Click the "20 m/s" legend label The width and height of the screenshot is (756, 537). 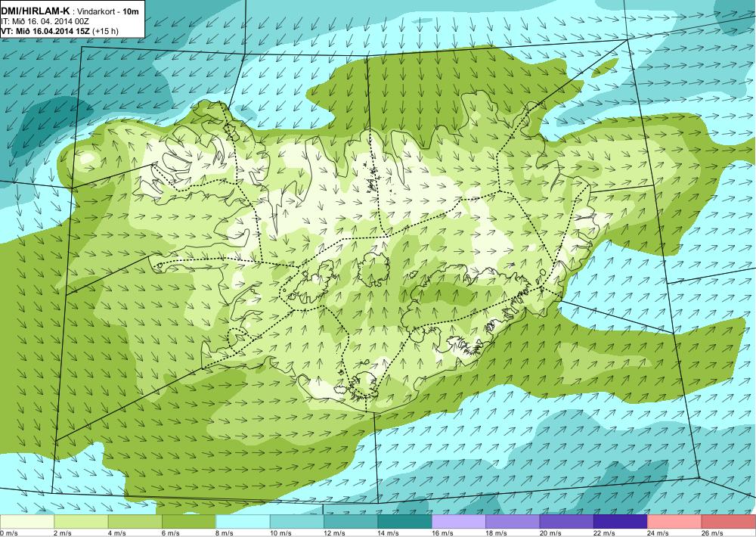[x=550, y=533]
